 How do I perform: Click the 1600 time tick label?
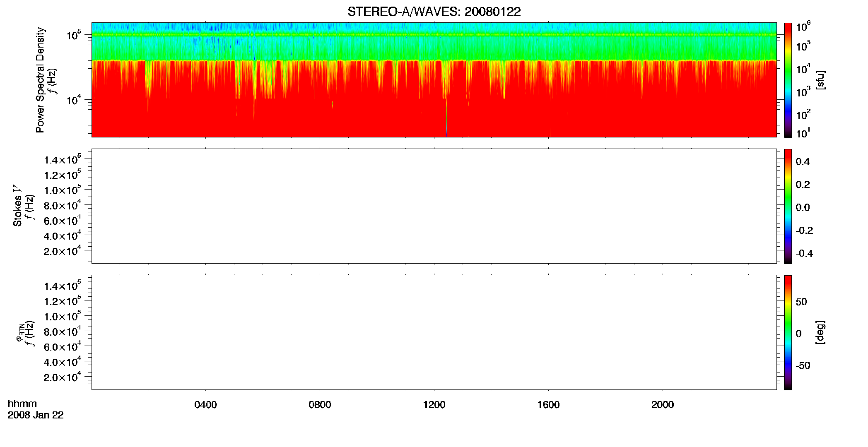click(x=548, y=405)
